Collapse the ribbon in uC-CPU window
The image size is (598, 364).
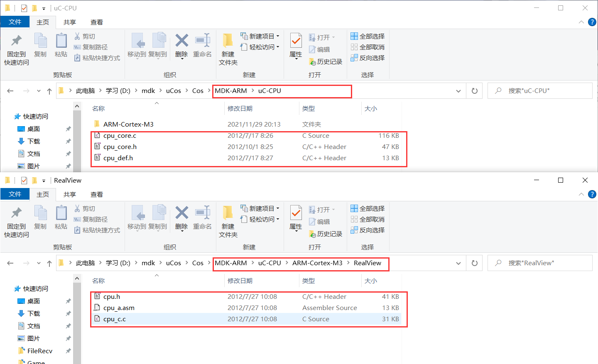tap(581, 22)
